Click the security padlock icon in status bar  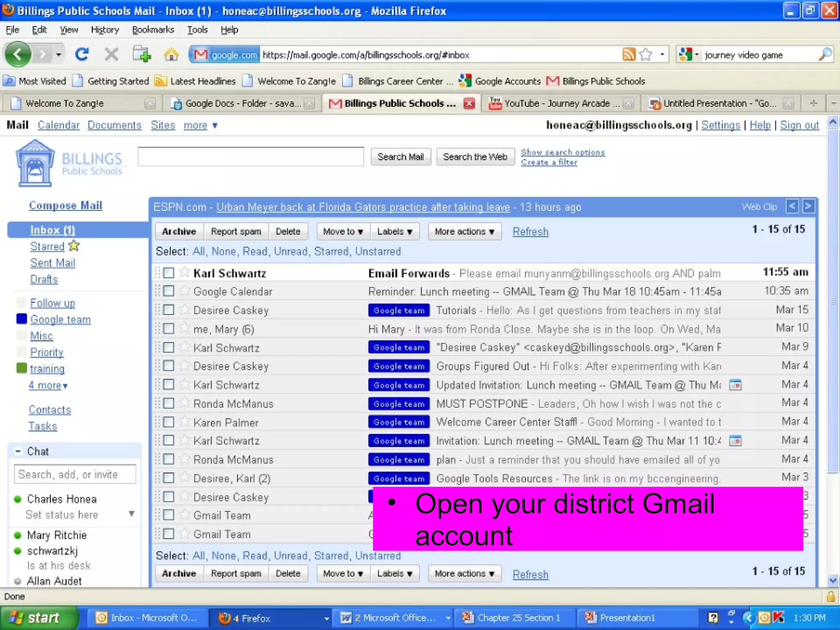[x=831, y=596]
